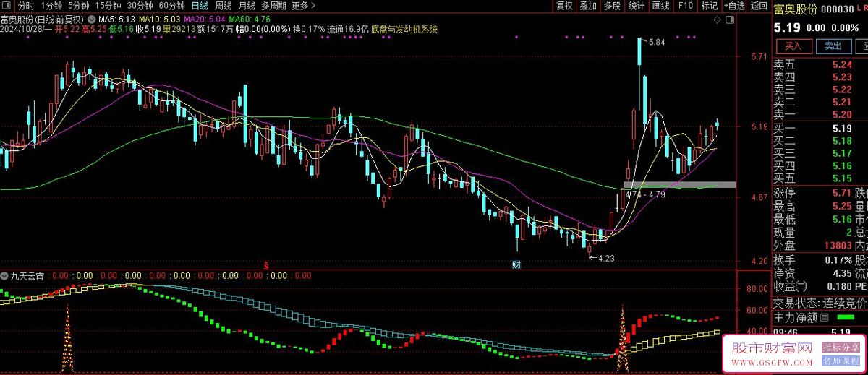Open the 画线 drawing tools
This screenshot has width=868, height=375.
[661, 6]
